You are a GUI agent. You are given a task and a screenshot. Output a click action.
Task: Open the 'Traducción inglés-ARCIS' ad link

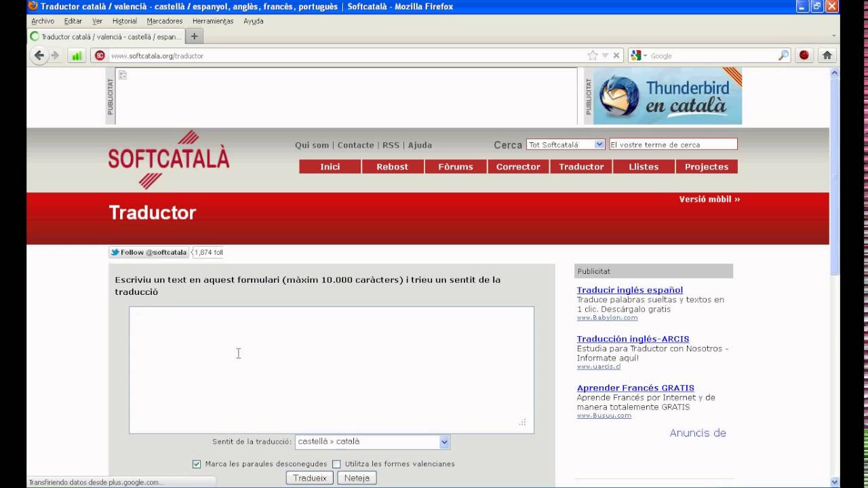pyautogui.click(x=633, y=339)
